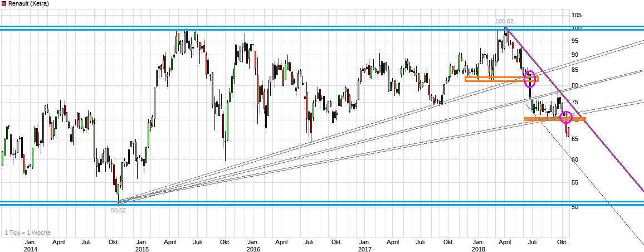
Task: Click the 90 price axis label
Action: point(574,55)
